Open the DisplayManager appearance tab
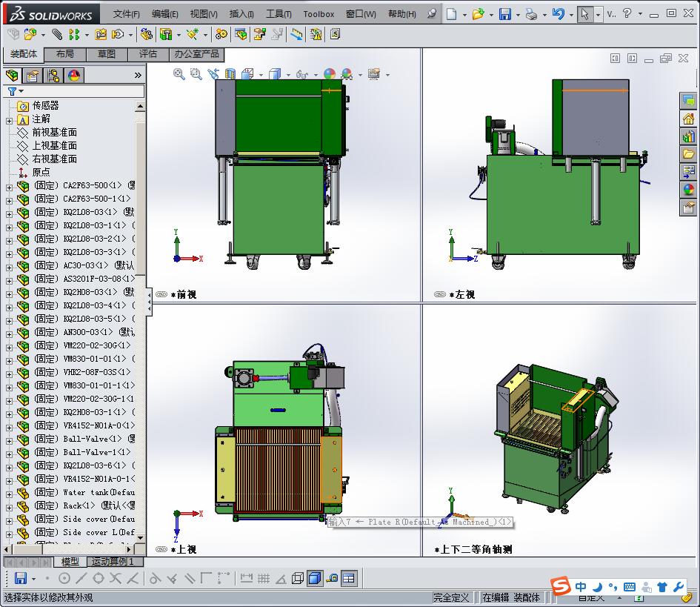The width and height of the screenshot is (700, 607). point(74,75)
